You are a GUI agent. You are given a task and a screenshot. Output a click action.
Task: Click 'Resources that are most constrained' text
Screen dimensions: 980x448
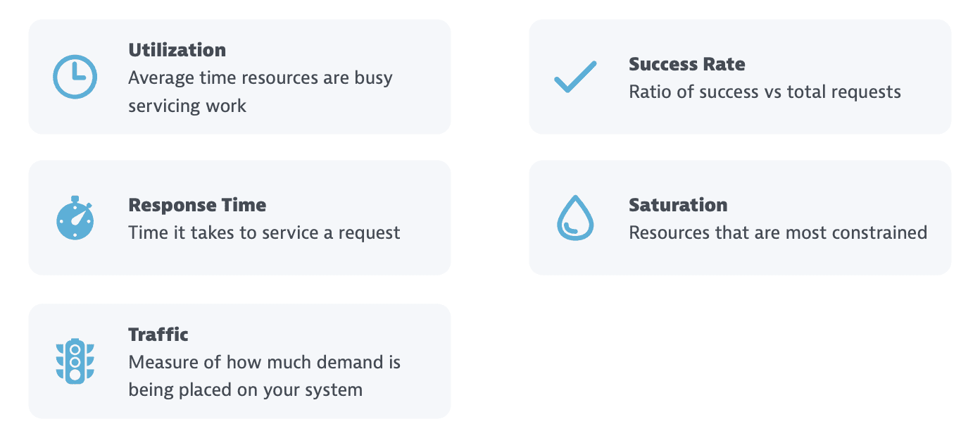tap(778, 232)
